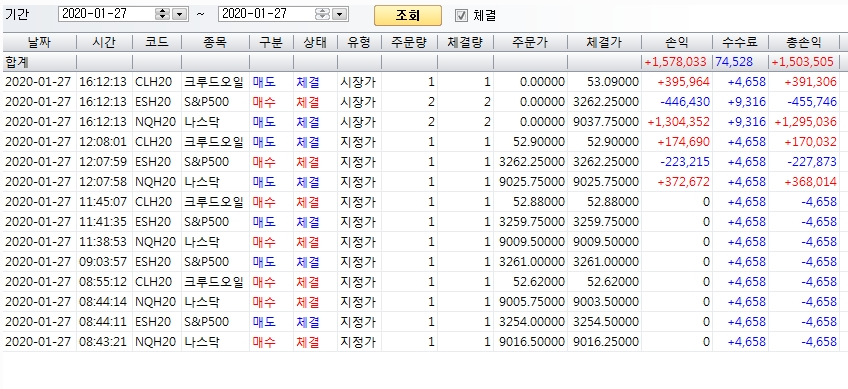Sort by the 상태 column header

[x=315, y=43]
